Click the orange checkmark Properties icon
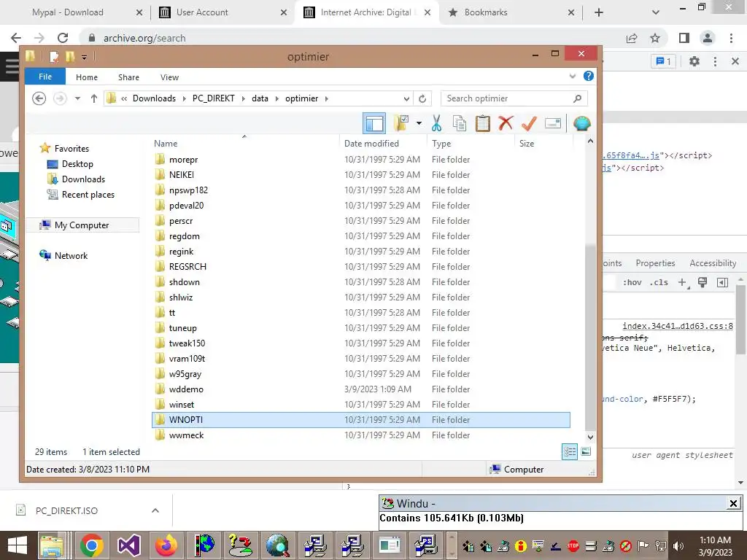This screenshot has width=747, height=560. pos(529,123)
